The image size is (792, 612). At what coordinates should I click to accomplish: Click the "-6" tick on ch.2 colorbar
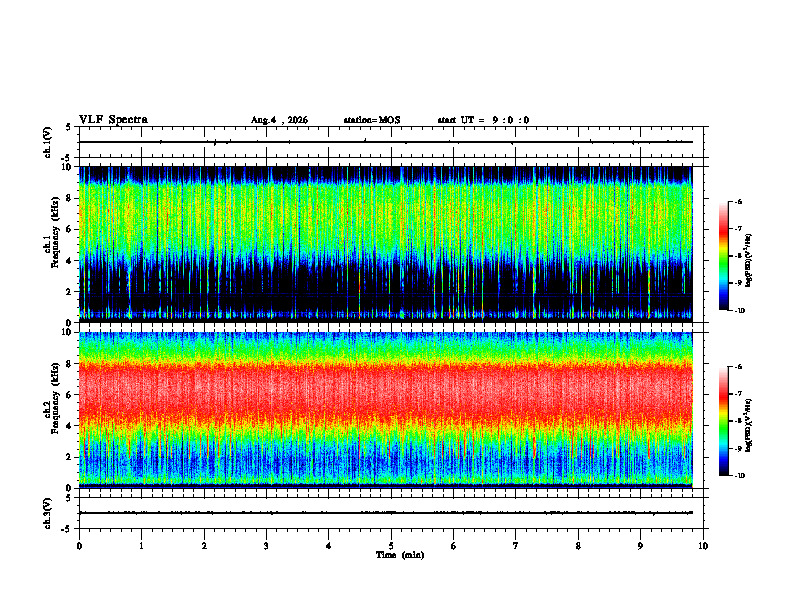click(738, 367)
